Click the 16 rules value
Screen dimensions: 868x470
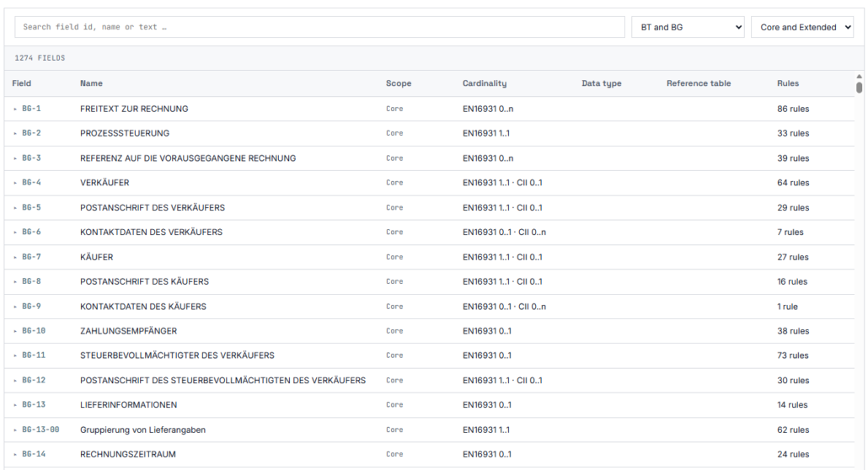coord(792,281)
